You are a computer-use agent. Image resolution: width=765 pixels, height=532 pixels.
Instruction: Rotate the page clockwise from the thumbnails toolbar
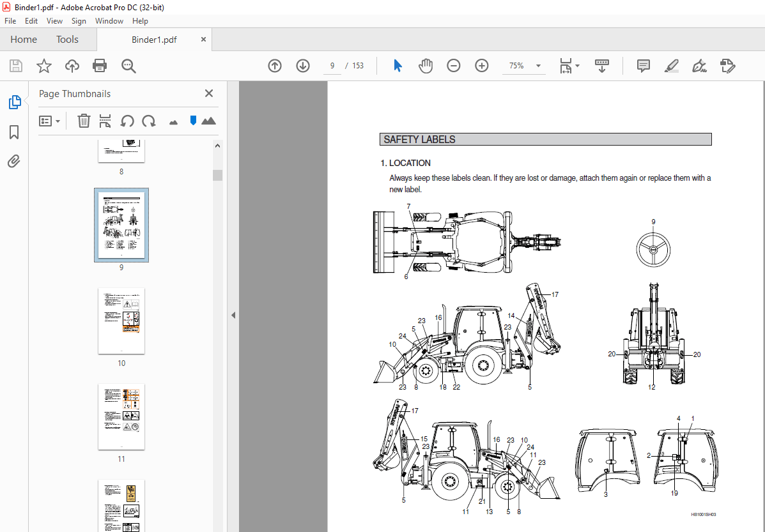click(148, 121)
